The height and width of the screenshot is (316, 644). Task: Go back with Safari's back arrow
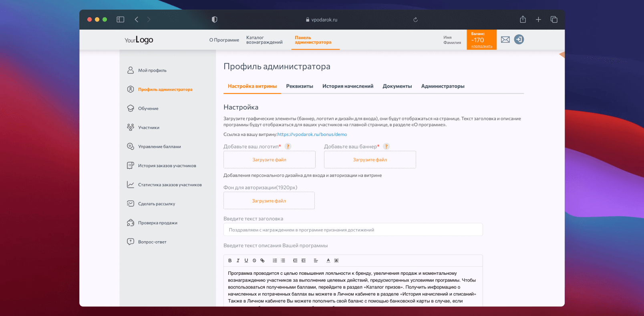pyautogui.click(x=137, y=20)
